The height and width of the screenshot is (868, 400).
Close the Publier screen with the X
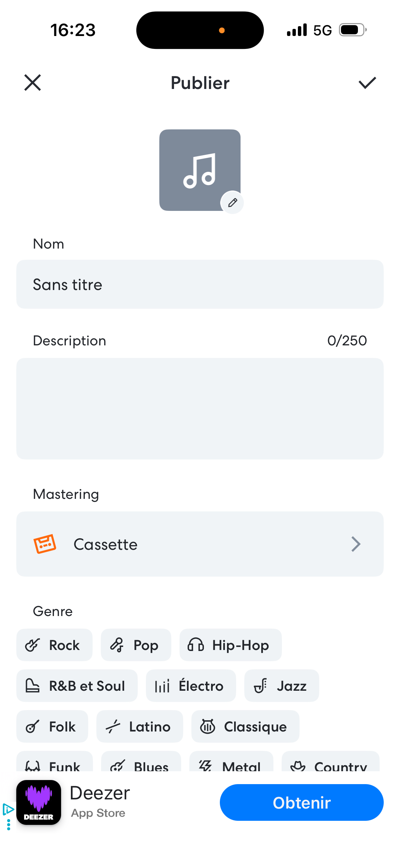(33, 83)
